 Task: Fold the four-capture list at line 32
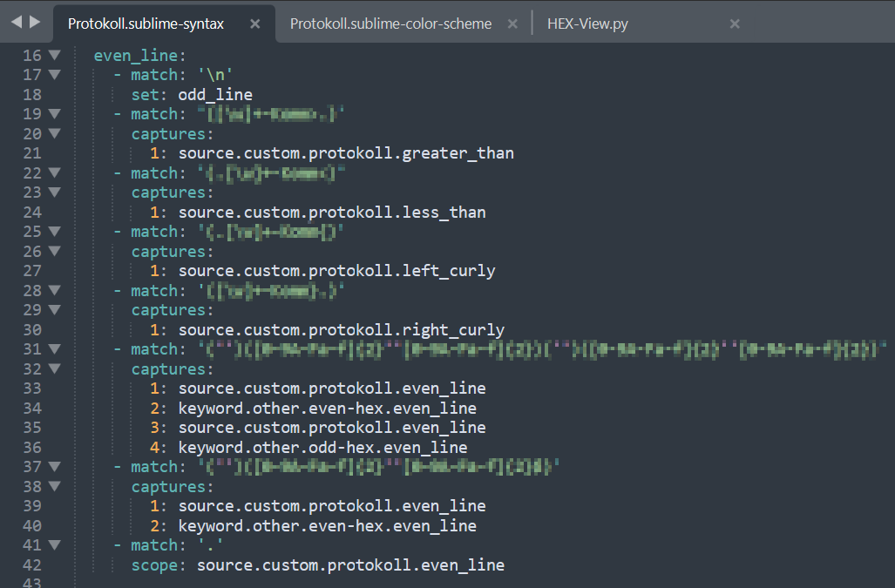pyautogui.click(x=55, y=369)
